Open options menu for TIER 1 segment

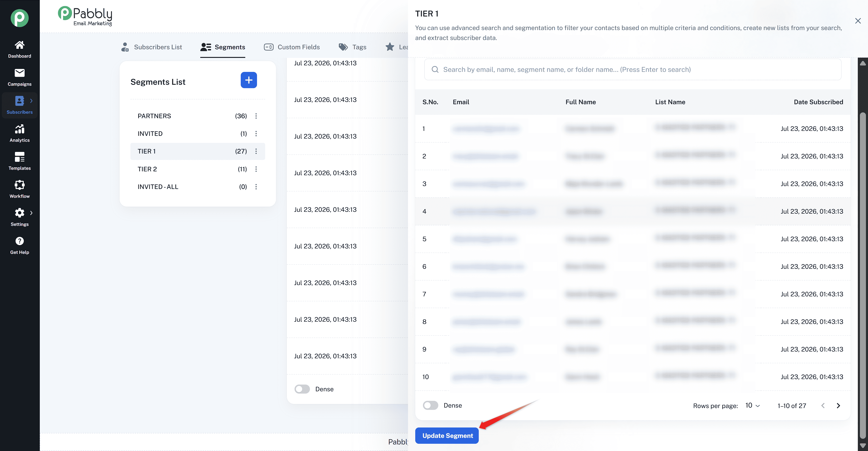point(256,151)
